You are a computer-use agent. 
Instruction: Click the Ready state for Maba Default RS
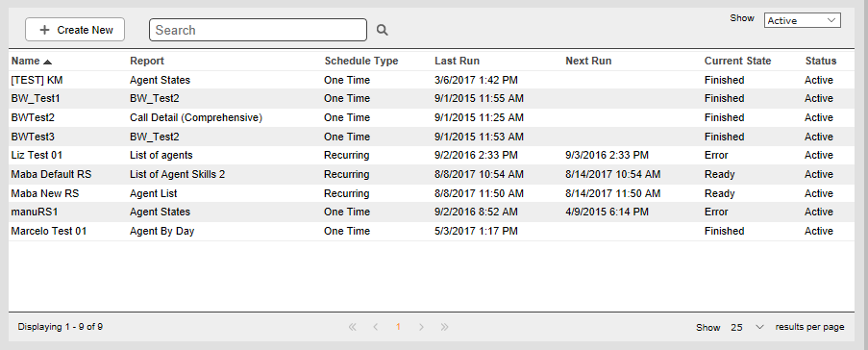pos(720,174)
